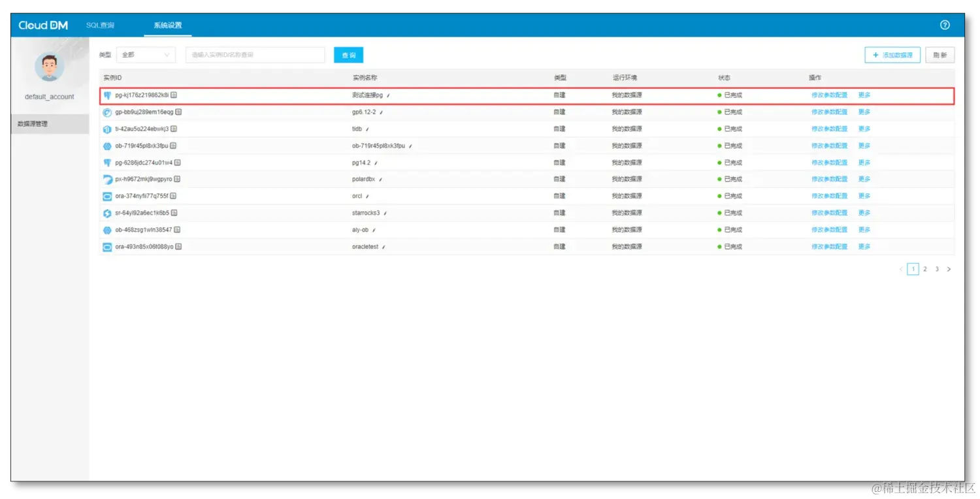Click previous page arrow in pagination
Image resolution: width=980 pixels, height=499 pixels.
point(901,269)
